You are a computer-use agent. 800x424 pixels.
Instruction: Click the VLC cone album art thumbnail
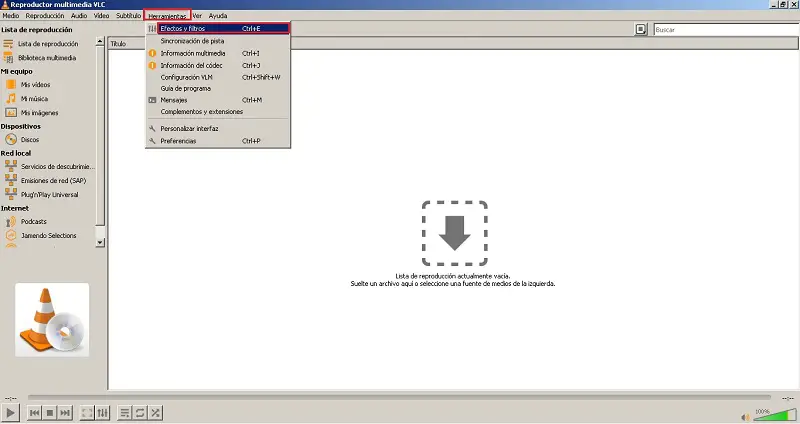[52, 320]
